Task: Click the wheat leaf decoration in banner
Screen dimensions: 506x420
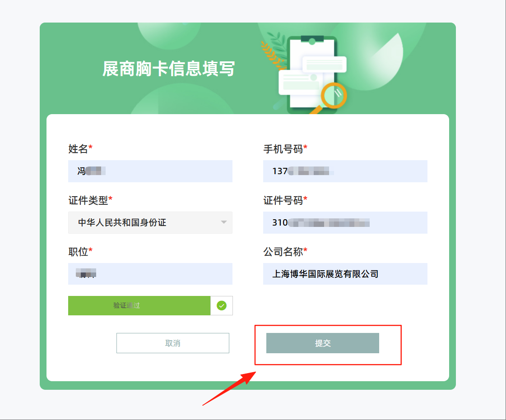Action: [273, 51]
